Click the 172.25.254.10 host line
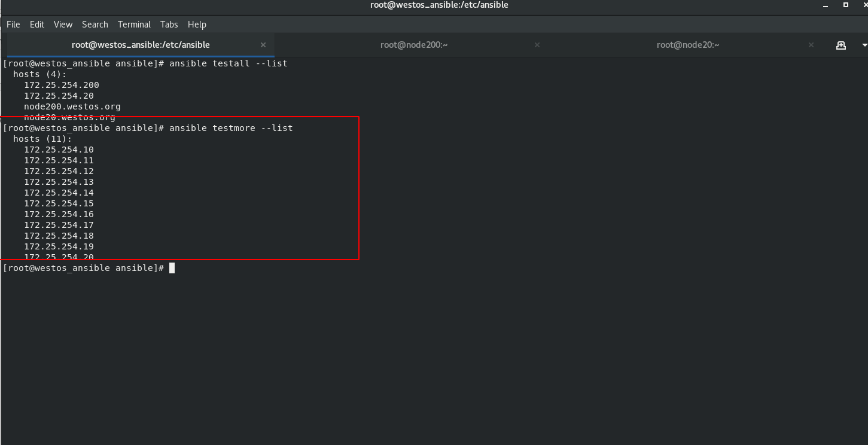 pos(59,150)
